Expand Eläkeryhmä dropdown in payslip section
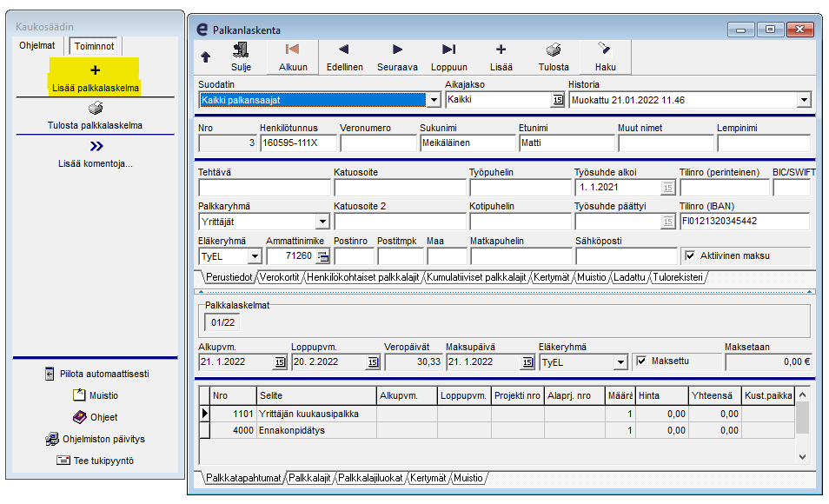The width and height of the screenshot is (829, 504). pos(620,362)
